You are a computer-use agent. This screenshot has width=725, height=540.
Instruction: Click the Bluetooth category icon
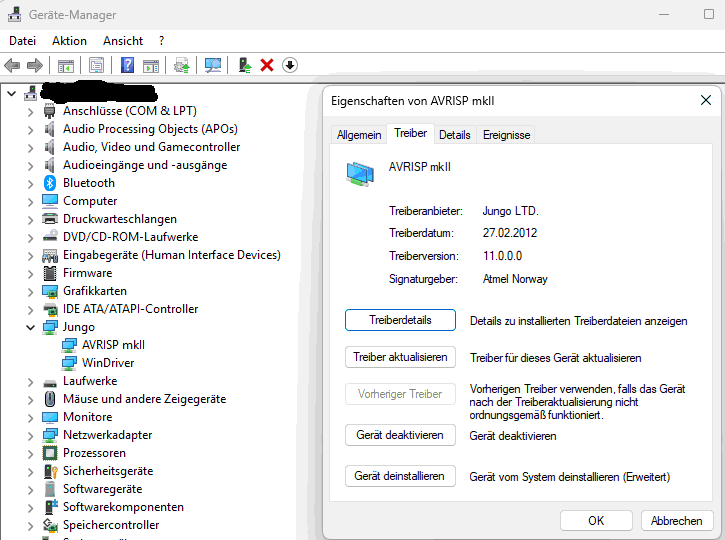click(x=50, y=183)
